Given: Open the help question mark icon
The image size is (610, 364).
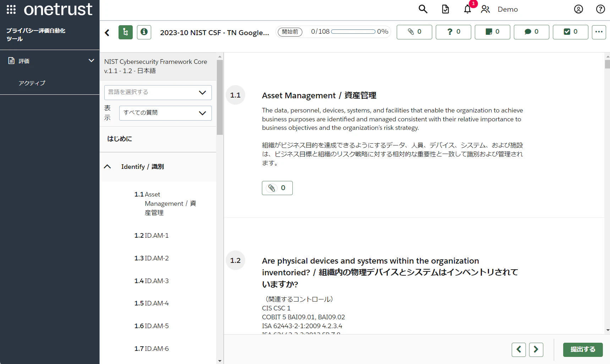Looking at the screenshot, I should [600, 9].
